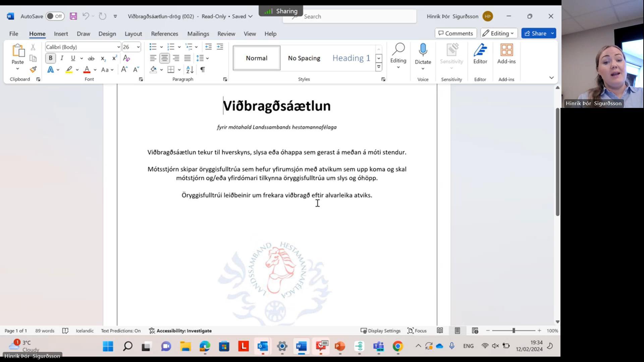644x362 pixels.
Task: Clear all formatting icon
Action: pyautogui.click(x=126, y=58)
